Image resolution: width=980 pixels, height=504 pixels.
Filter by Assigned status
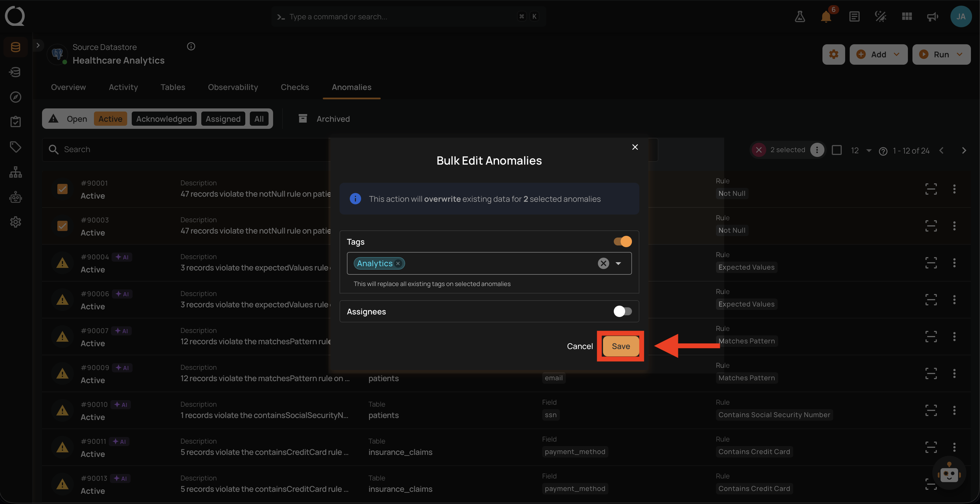223,119
